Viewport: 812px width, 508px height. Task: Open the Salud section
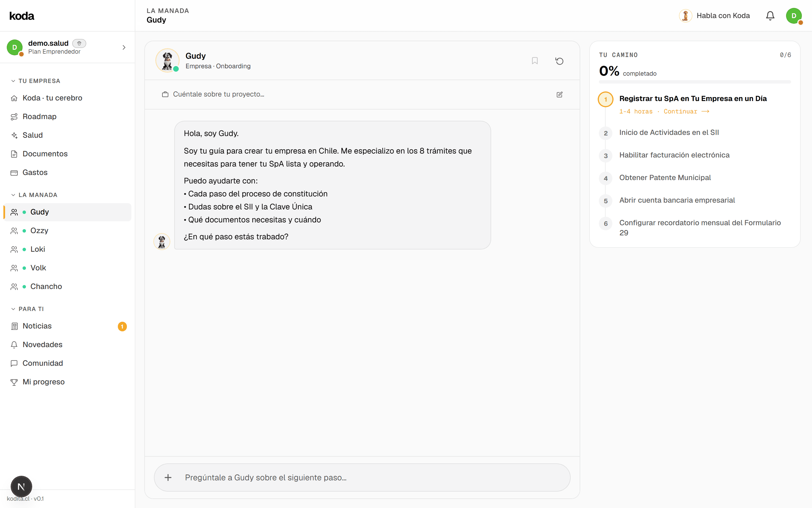click(67, 135)
